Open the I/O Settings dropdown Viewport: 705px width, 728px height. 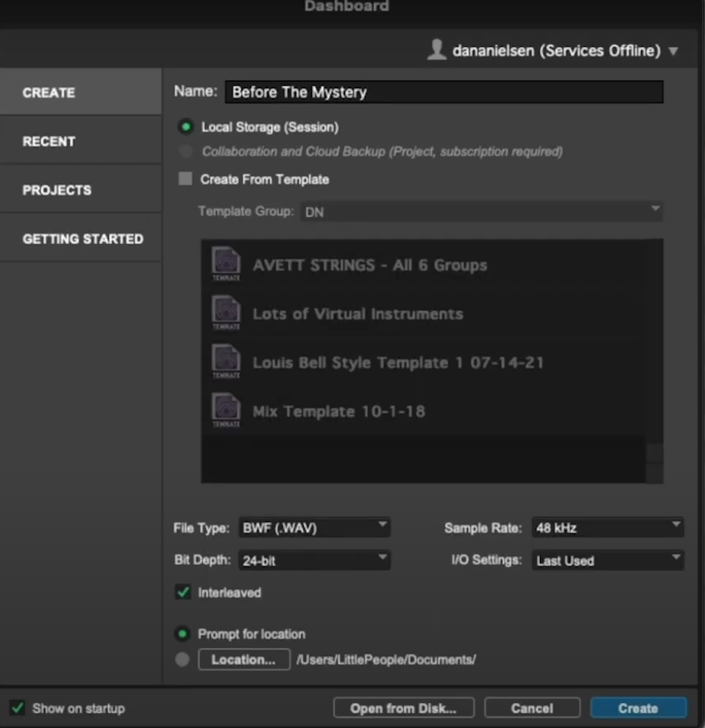pyautogui.click(x=607, y=561)
